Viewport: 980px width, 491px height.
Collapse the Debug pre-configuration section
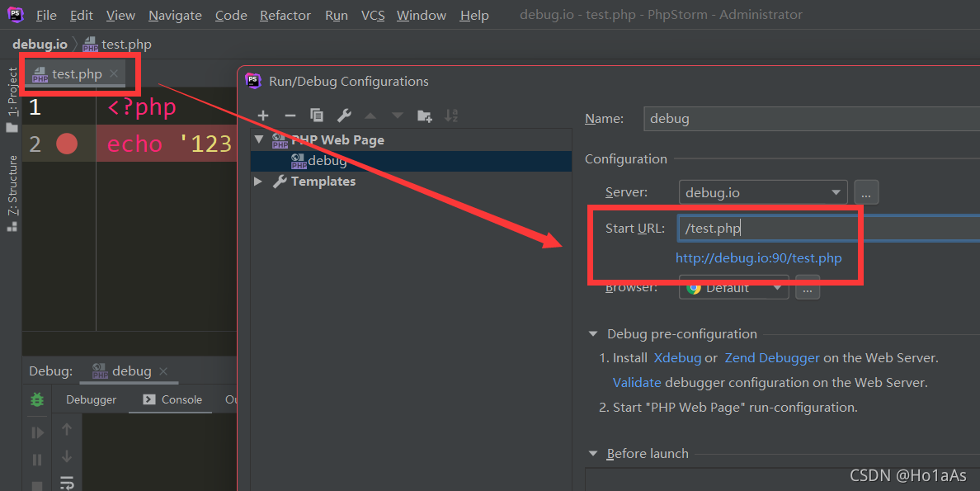pyautogui.click(x=593, y=334)
